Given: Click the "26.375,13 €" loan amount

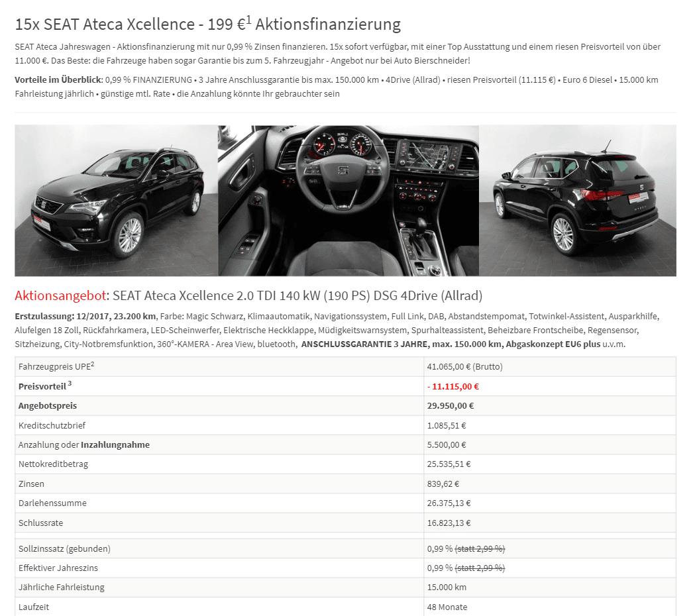Looking at the screenshot, I should tap(449, 503).
